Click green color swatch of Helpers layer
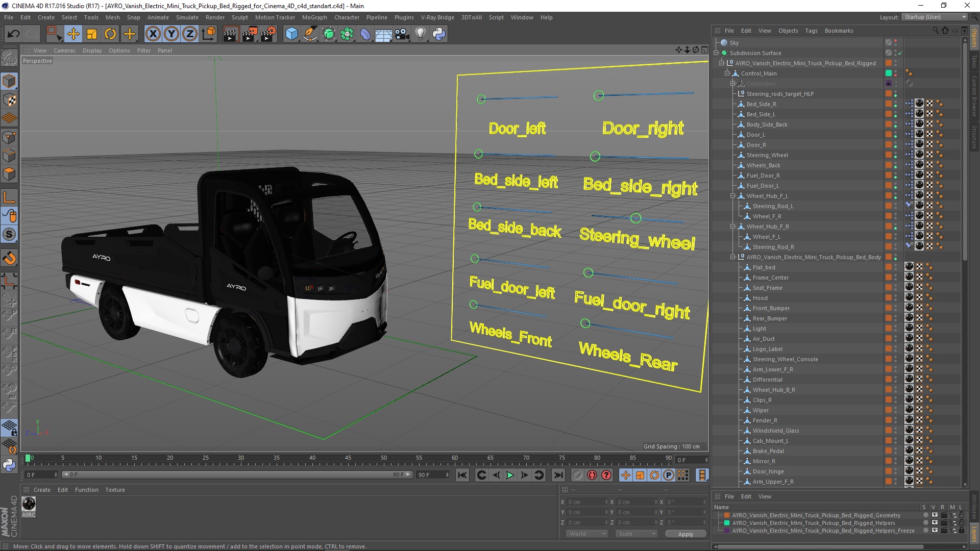This screenshot has width=980, height=551. 727,523
